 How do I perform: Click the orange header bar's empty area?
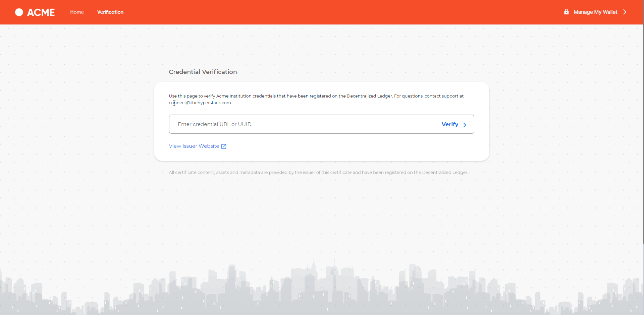coord(335,12)
